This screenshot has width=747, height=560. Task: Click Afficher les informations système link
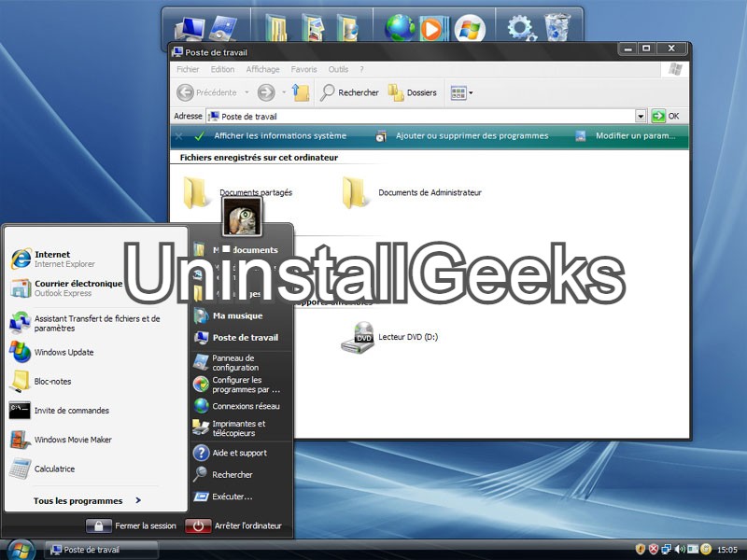[x=280, y=135]
